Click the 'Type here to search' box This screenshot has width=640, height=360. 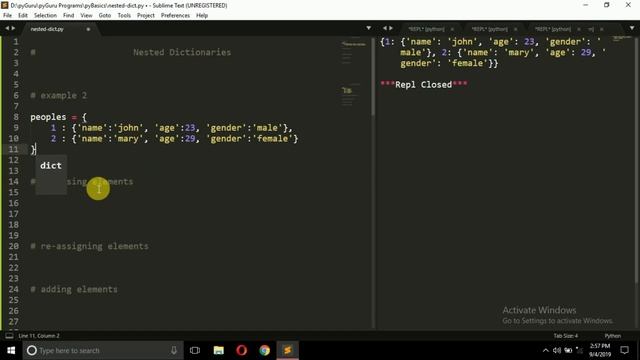(x=102, y=350)
